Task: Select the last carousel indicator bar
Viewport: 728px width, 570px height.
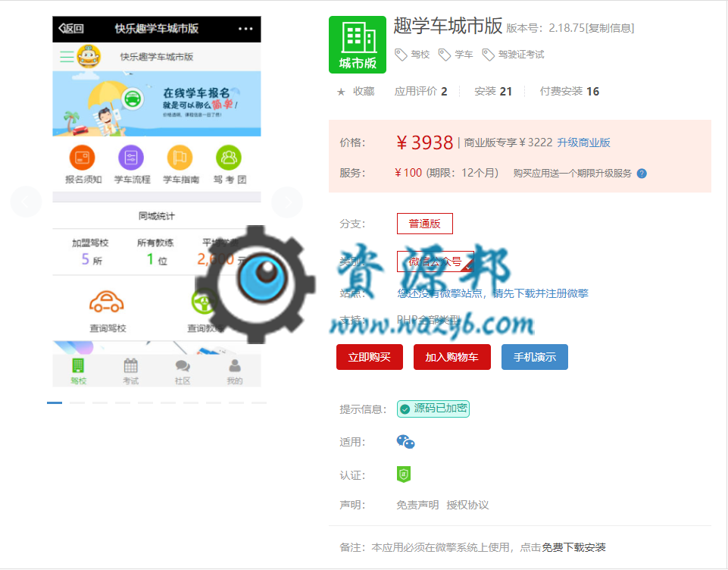Action: 259,402
